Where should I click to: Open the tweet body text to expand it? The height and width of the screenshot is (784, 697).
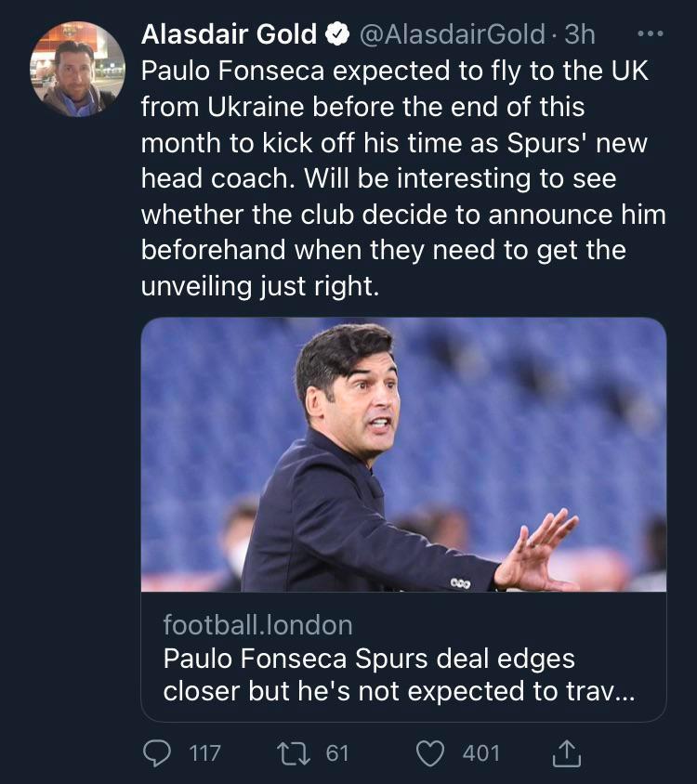point(402,178)
